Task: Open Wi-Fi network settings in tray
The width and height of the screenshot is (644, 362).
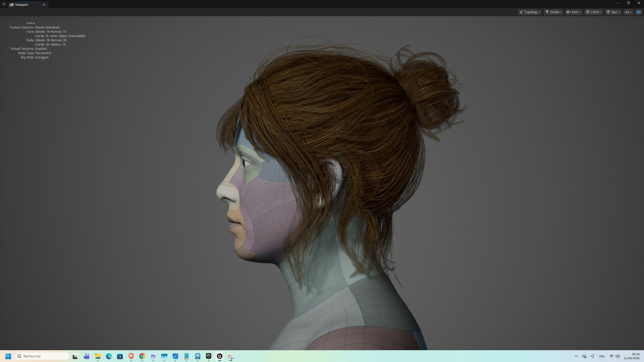Action: coord(611,356)
